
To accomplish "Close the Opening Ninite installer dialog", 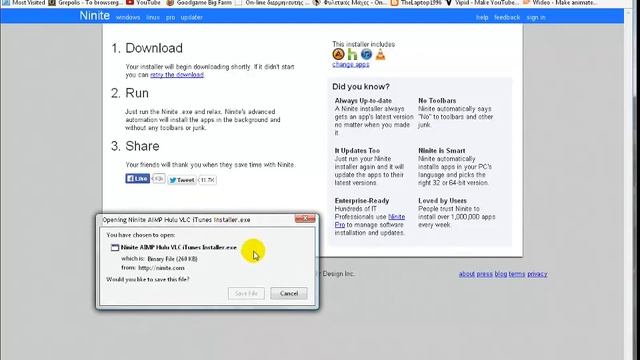I will [x=305, y=219].
